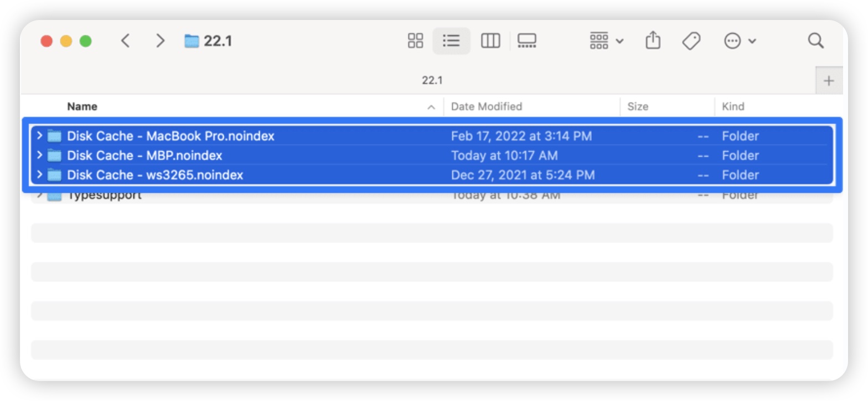The image size is (868, 401).
Task: Click folder icon of ws3265.noindex
Action: pyautogui.click(x=54, y=175)
